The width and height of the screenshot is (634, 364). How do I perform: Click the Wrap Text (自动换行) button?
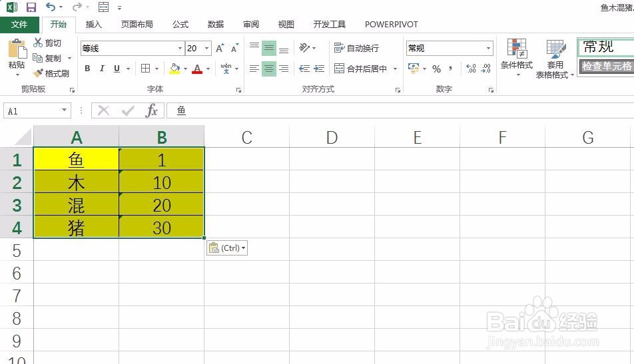(357, 48)
